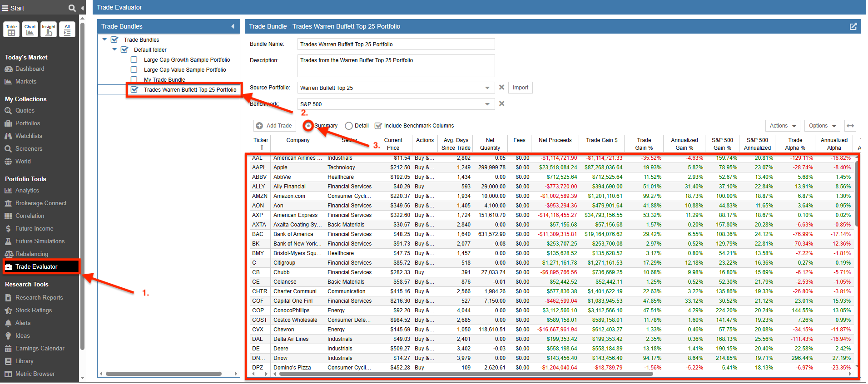The width and height of the screenshot is (868, 384).
Task: Sort by Net Proceeds column header
Action: point(555,144)
